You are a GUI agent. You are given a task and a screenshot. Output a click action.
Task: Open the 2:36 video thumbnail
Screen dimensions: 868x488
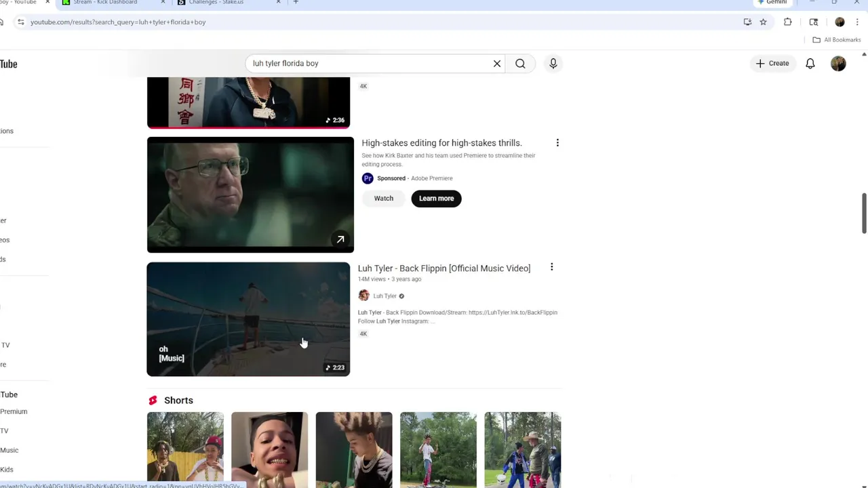tap(248, 102)
